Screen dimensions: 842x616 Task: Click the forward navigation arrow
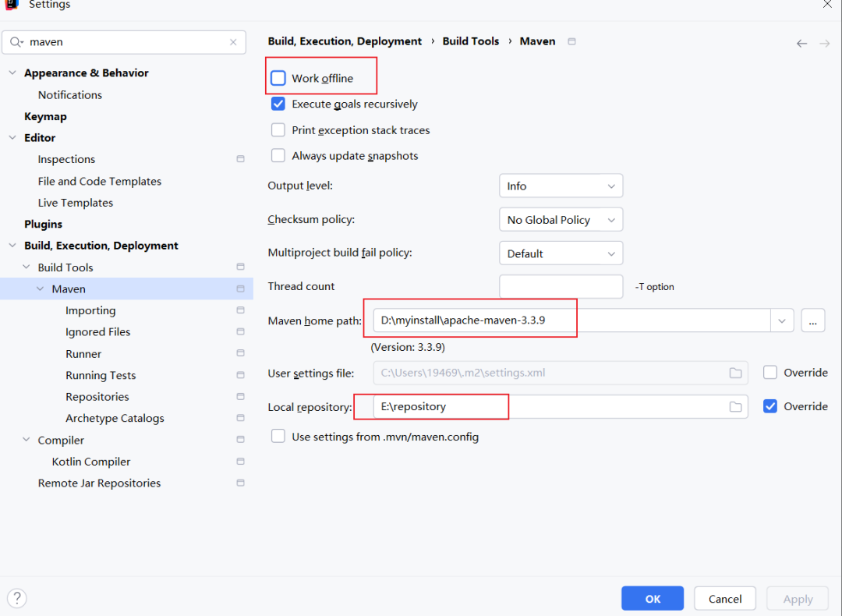tap(824, 44)
